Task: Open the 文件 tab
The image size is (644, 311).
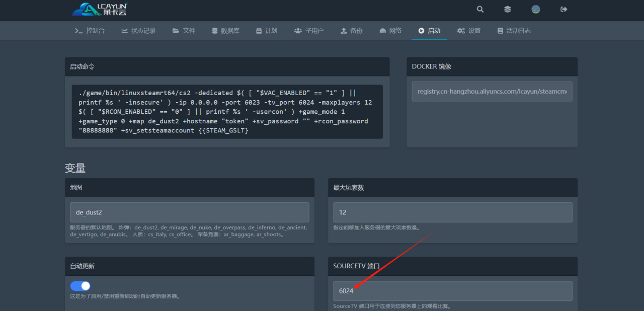Action: 184,31
